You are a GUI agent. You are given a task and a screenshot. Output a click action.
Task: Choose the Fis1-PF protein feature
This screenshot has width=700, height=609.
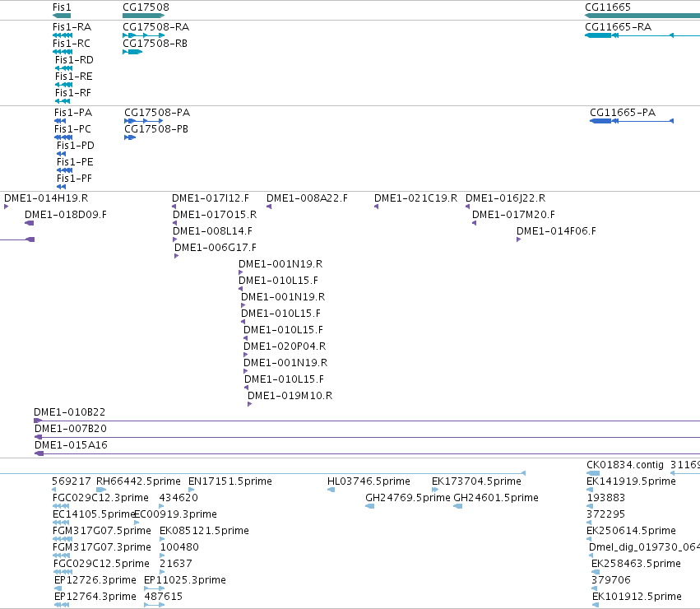[74, 179]
